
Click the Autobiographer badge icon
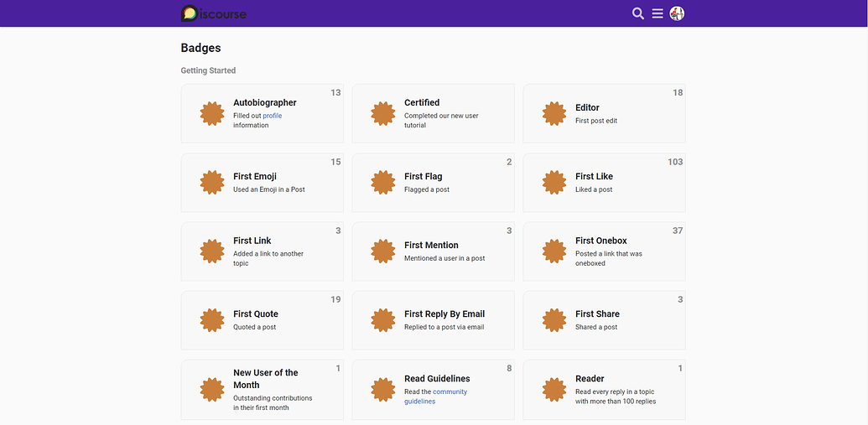(212, 114)
